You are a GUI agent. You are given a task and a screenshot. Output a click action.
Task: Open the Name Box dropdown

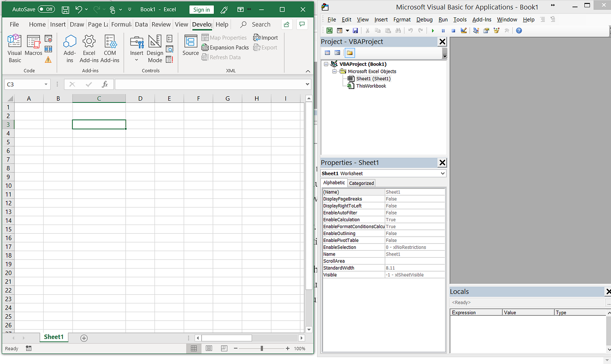46,84
